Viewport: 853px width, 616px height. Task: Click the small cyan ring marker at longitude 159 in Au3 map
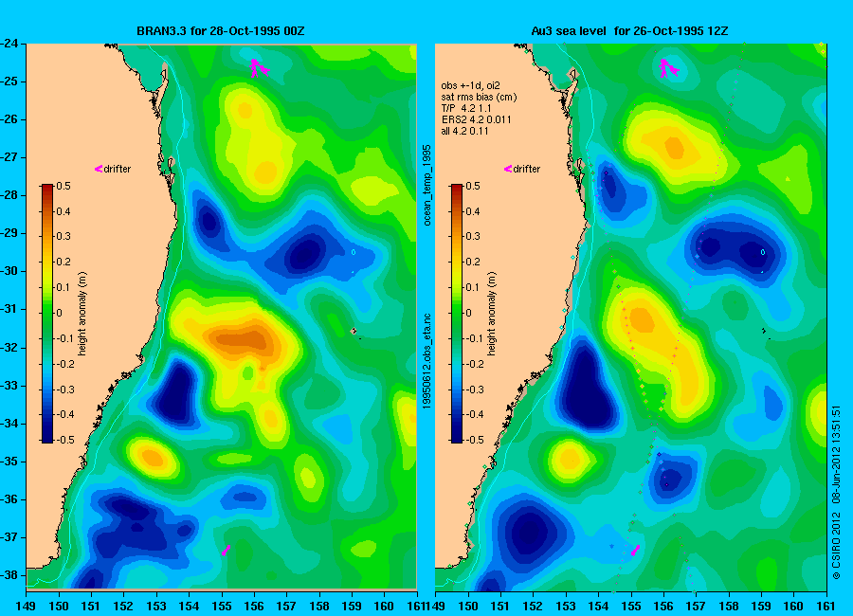coord(763,252)
